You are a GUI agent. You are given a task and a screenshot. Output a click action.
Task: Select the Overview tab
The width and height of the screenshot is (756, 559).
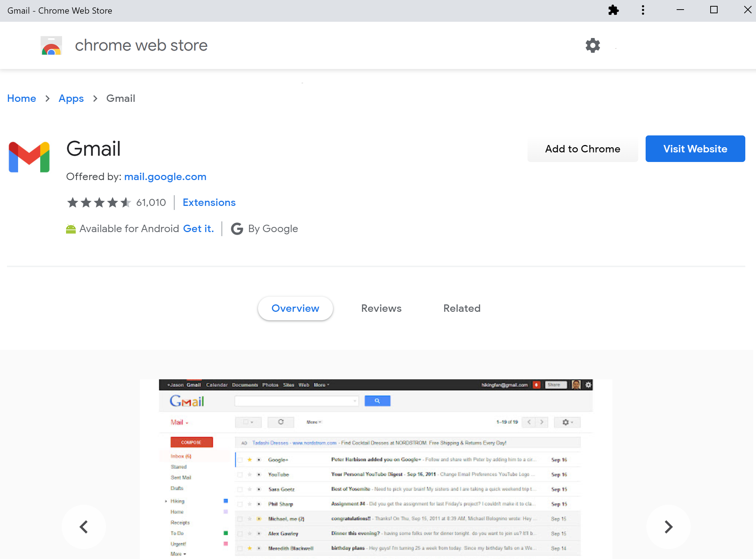[x=295, y=308]
